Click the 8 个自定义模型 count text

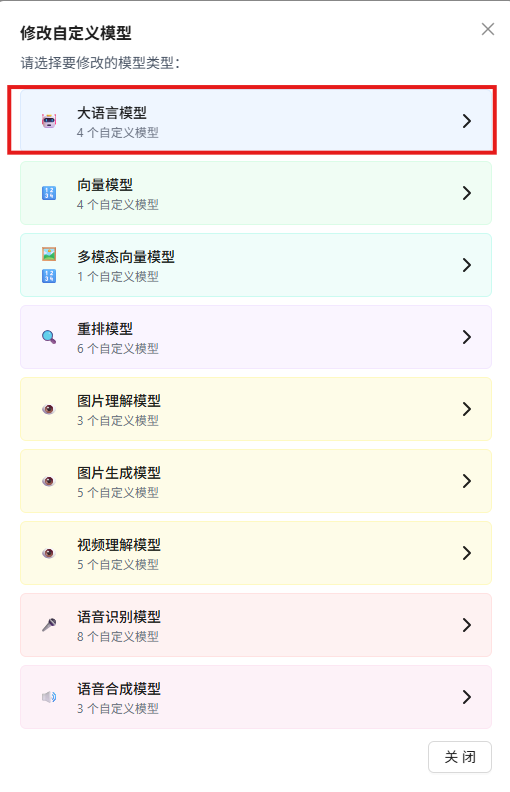(118, 636)
